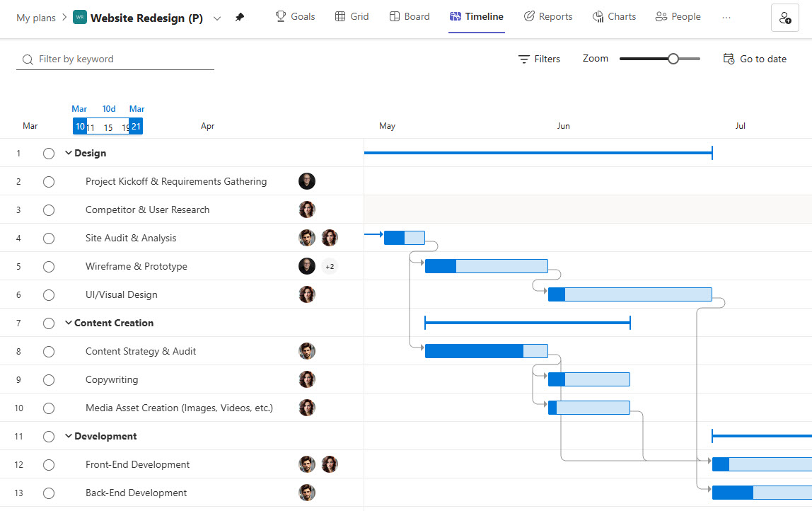Screen dimensions: 812x511
Task: Click the search magnifier icon
Action: point(28,59)
